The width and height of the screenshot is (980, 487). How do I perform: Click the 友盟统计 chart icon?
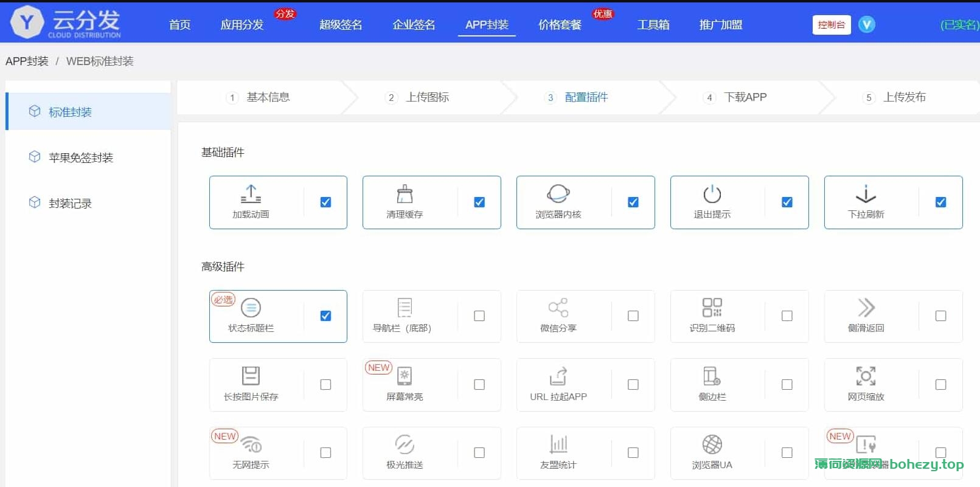[558, 444]
